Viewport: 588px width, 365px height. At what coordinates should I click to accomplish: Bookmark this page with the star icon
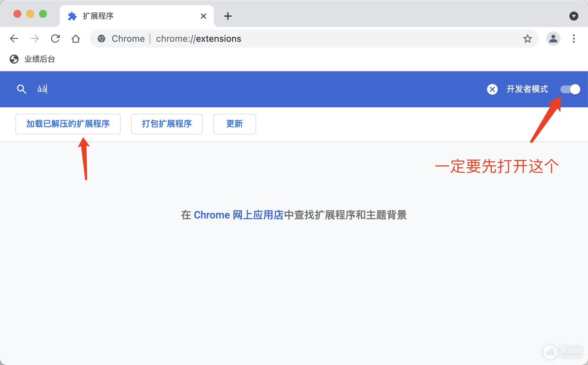pyautogui.click(x=527, y=39)
